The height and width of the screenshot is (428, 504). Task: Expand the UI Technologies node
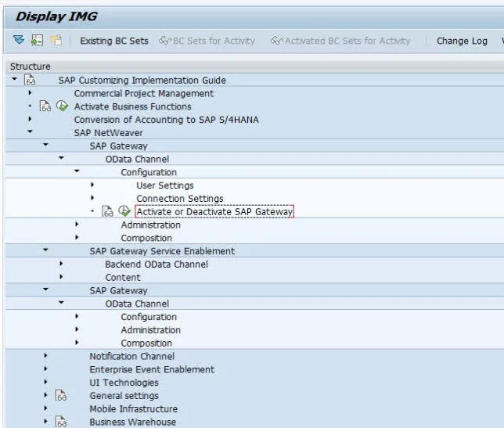(45, 382)
